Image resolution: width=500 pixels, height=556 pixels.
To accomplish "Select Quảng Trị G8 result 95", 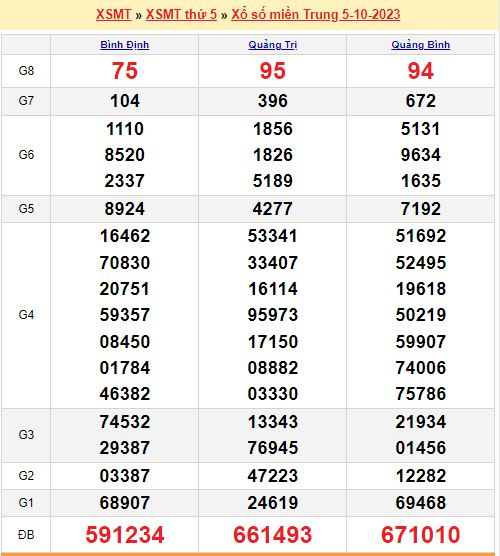I will click(x=273, y=71).
